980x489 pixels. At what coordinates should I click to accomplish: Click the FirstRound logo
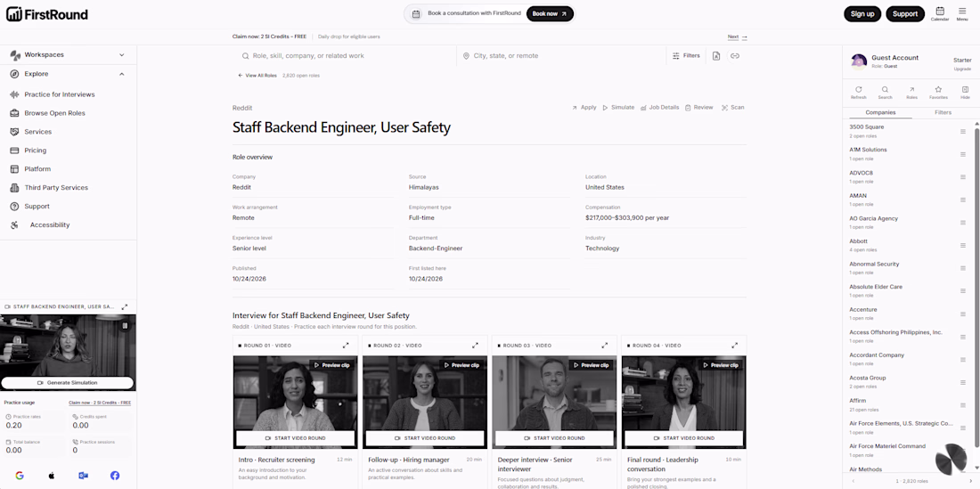47,14
